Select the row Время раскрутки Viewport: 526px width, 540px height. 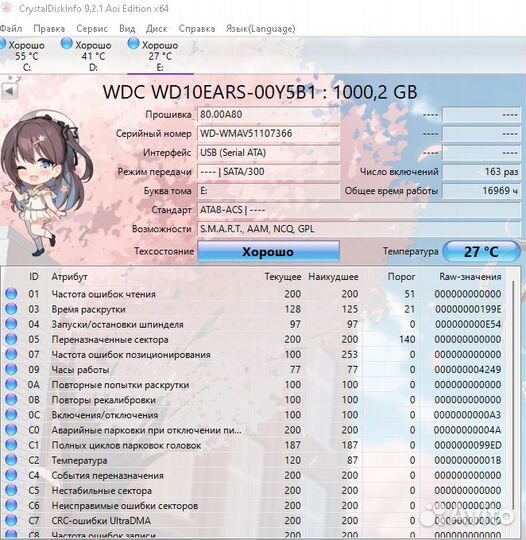pyautogui.click(x=253, y=309)
